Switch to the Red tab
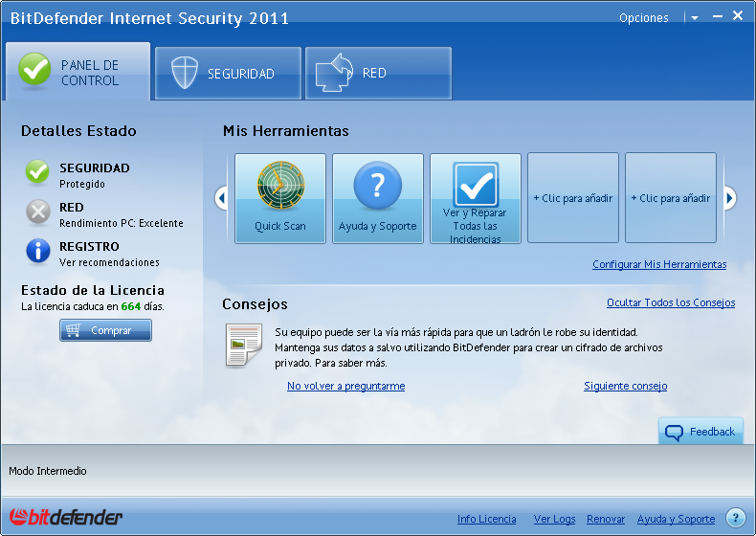756x536 pixels. pyautogui.click(x=378, y=73)
